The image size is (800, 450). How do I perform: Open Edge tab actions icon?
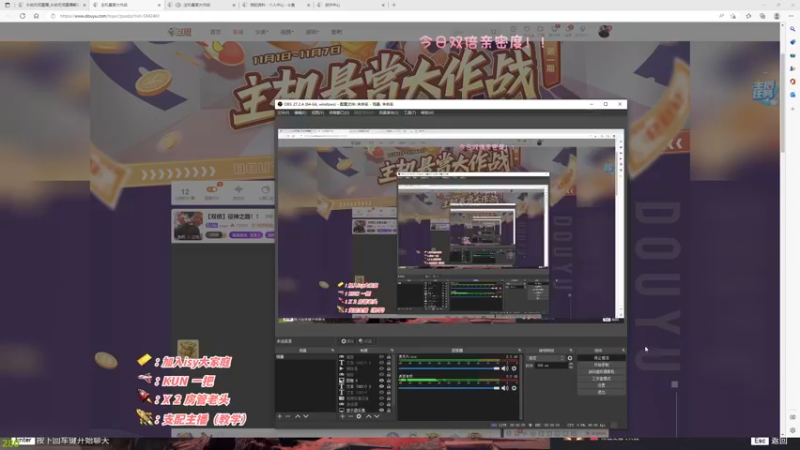pos(7,5)
